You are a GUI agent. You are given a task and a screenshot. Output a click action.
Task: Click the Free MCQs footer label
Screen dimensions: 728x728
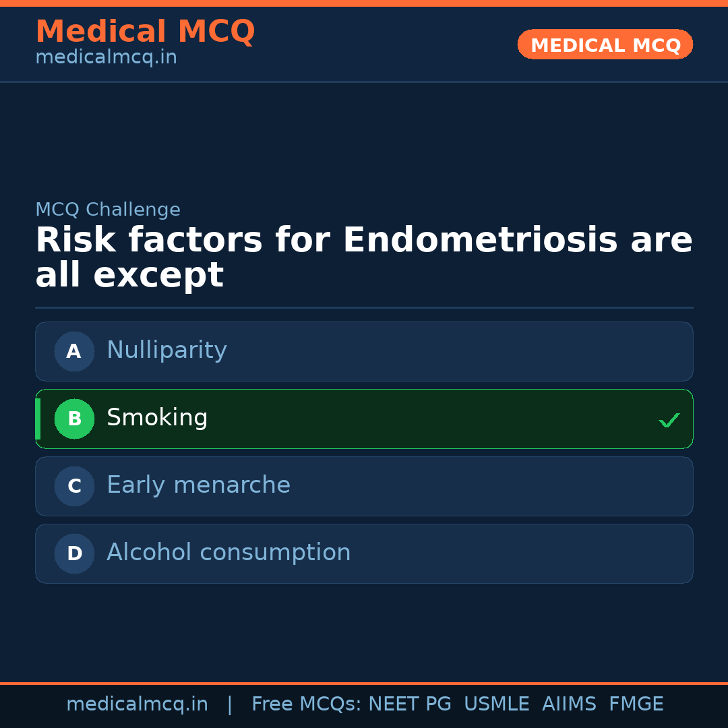point(306,704)
